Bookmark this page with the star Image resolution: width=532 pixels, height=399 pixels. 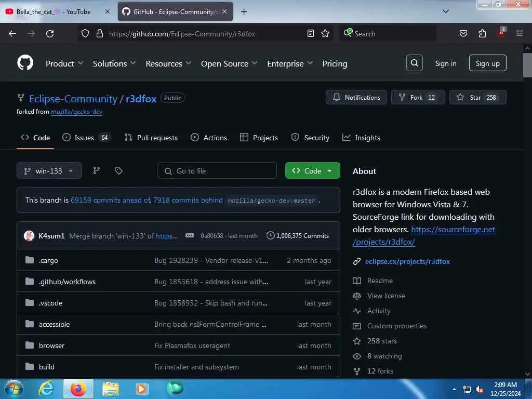(x=325, y=34)
